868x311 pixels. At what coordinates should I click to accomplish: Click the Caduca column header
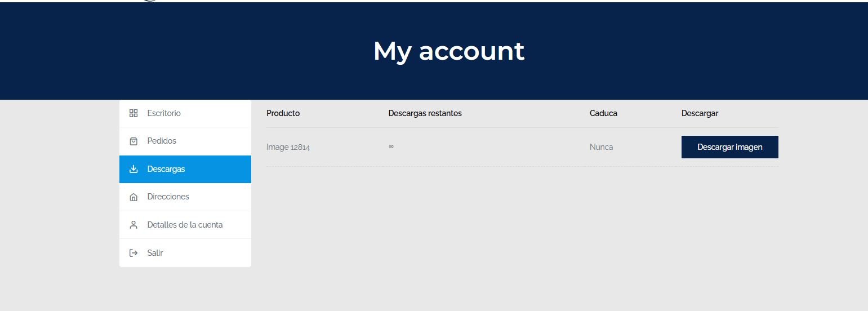(x=603, y=113)
